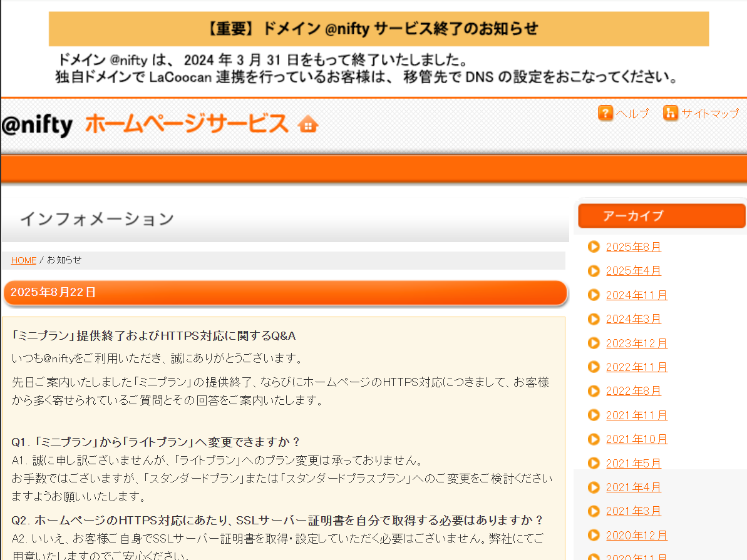Select the アーカイブ panel header
The image size is (747, 560).
coord(661,215)
